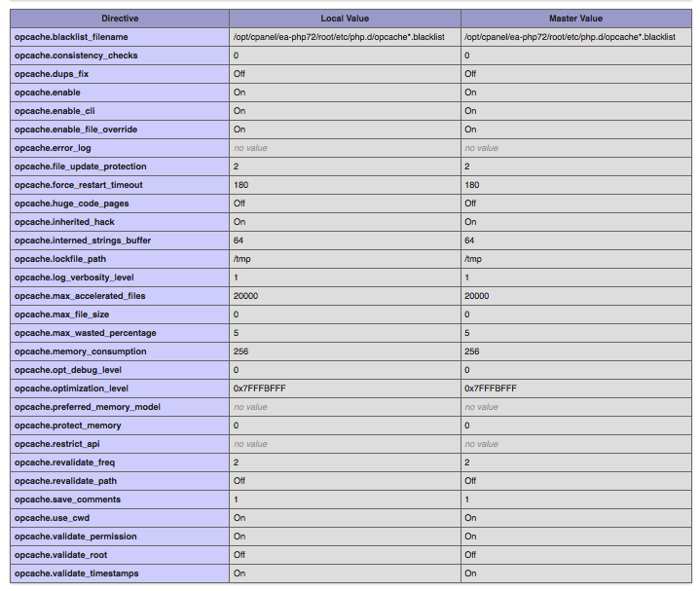Click local value Off for opcache.dups_fix
This screenshot has width=700, height=591.
239,74
